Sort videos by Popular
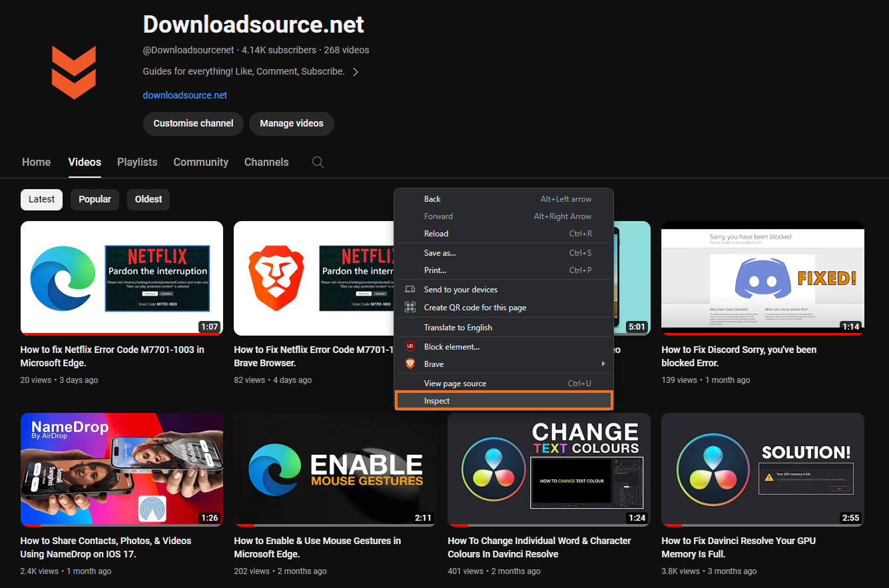This screenshot has height=588, width=889. pos(95,199)
